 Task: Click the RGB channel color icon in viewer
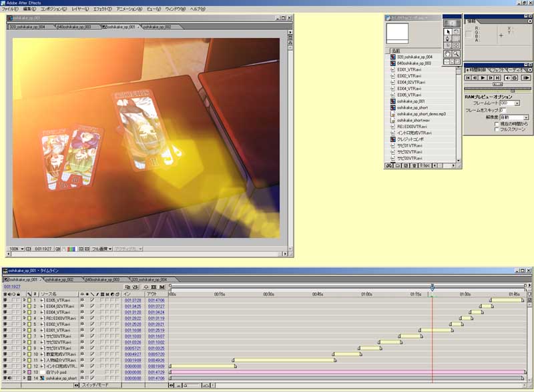pos(71,249)
